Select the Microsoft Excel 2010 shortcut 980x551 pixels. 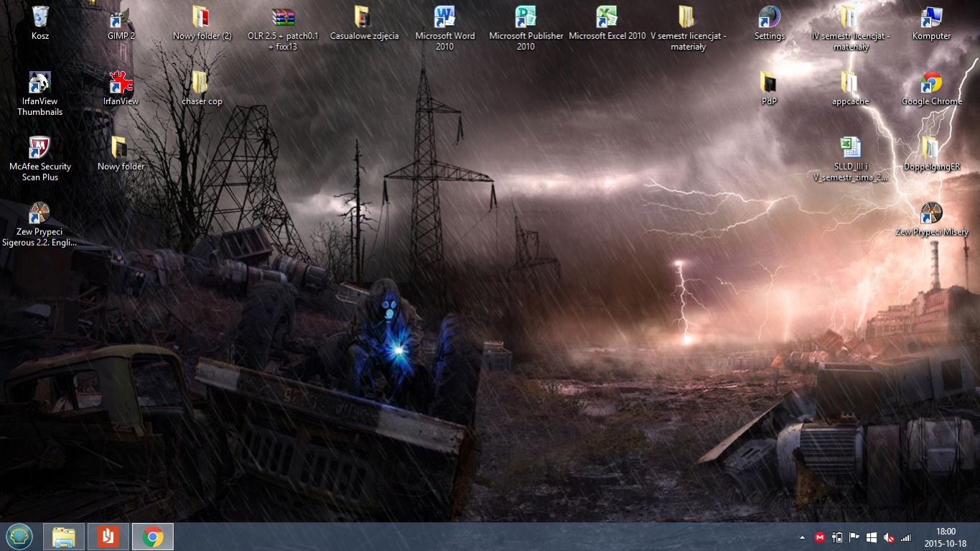click(607, 24)
